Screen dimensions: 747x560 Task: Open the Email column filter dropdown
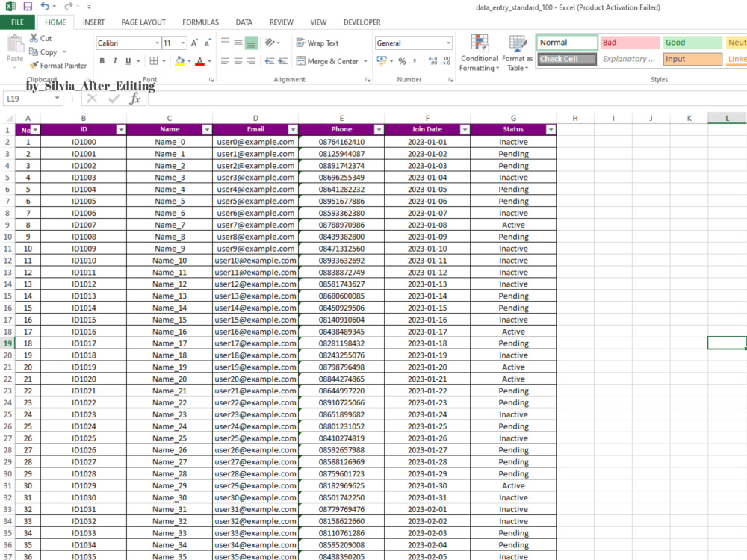293,129
